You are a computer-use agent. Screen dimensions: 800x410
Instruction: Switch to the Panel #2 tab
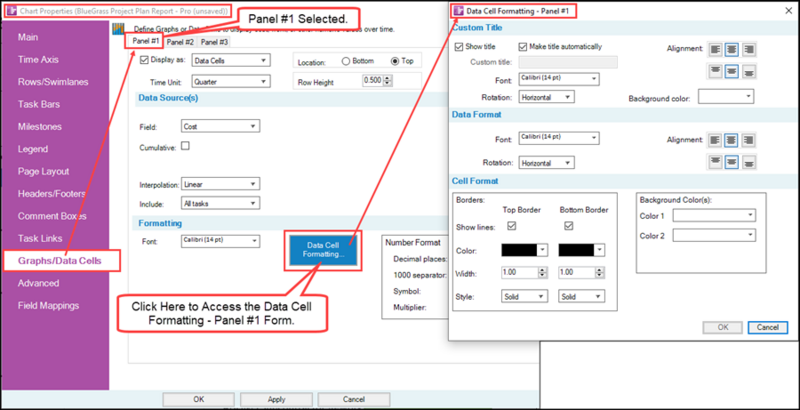[x=180, y=42]
